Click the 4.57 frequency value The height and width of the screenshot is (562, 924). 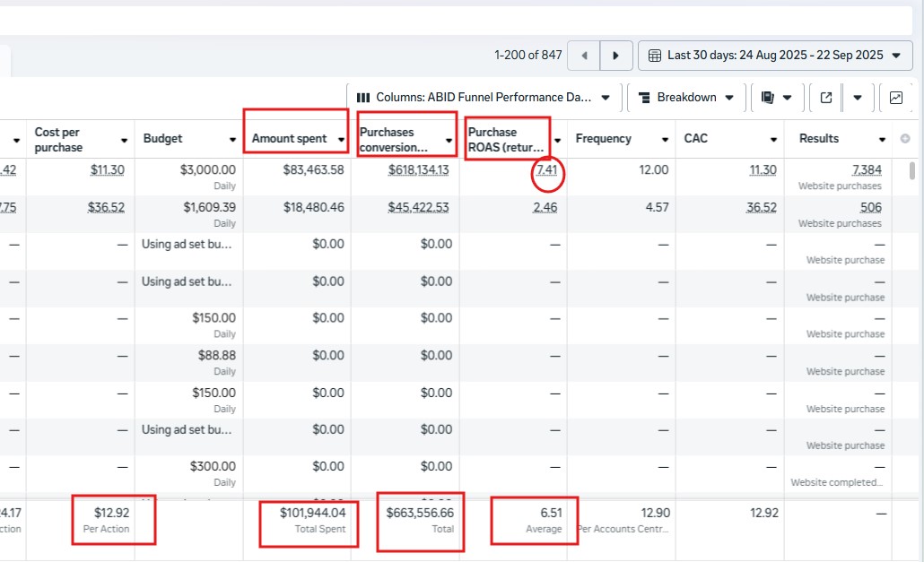point(657,207)
